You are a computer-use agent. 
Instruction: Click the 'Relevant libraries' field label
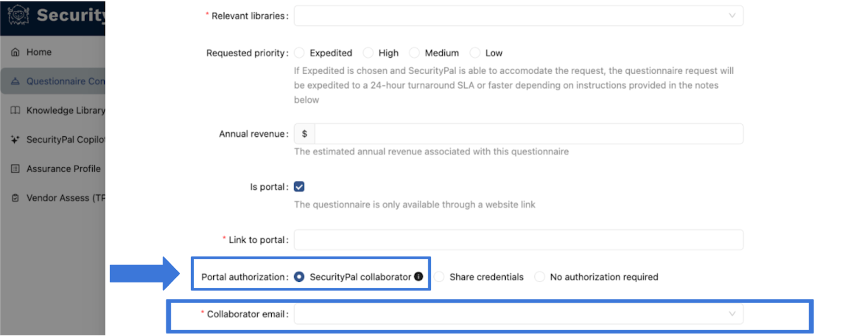[250, 16]
